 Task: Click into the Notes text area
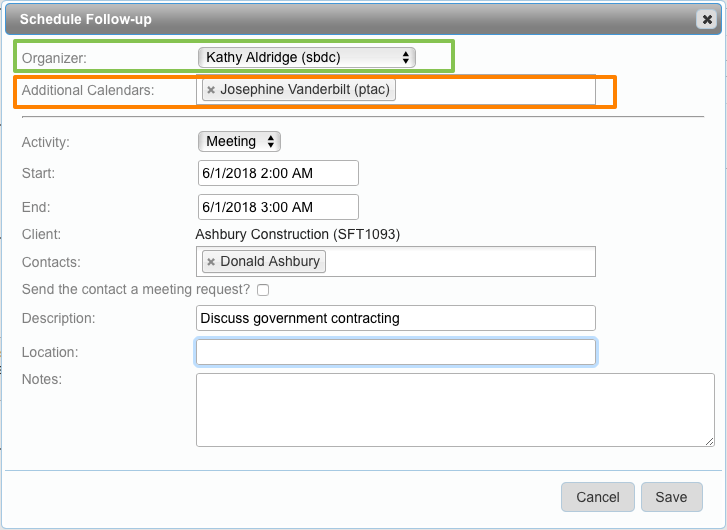454,409
